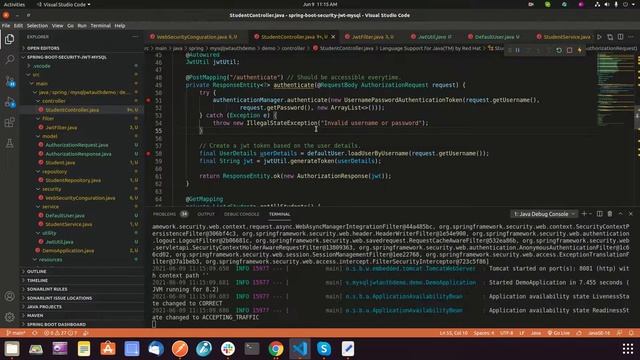
Task: Show Applications grid in the dock
Action: [628, 349]
